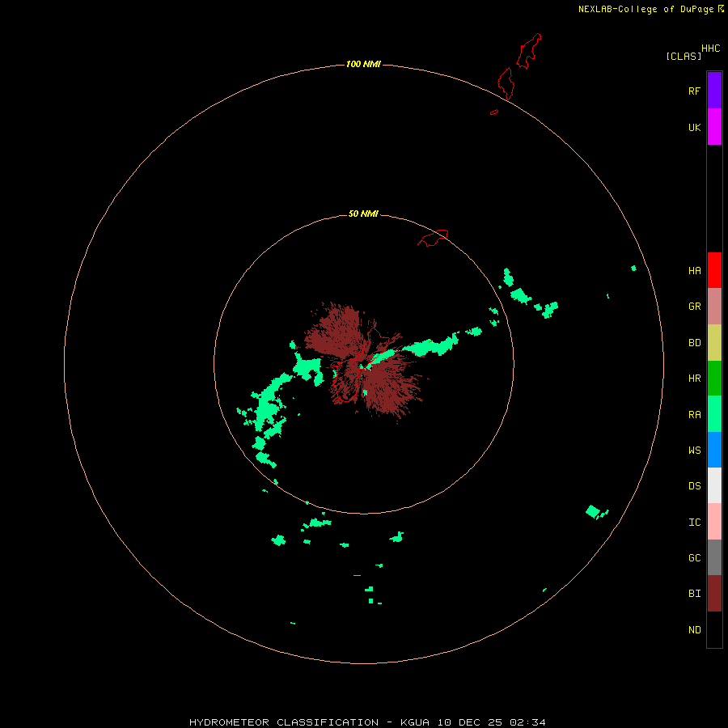Click the 'GR' legend label

point(694,307)
